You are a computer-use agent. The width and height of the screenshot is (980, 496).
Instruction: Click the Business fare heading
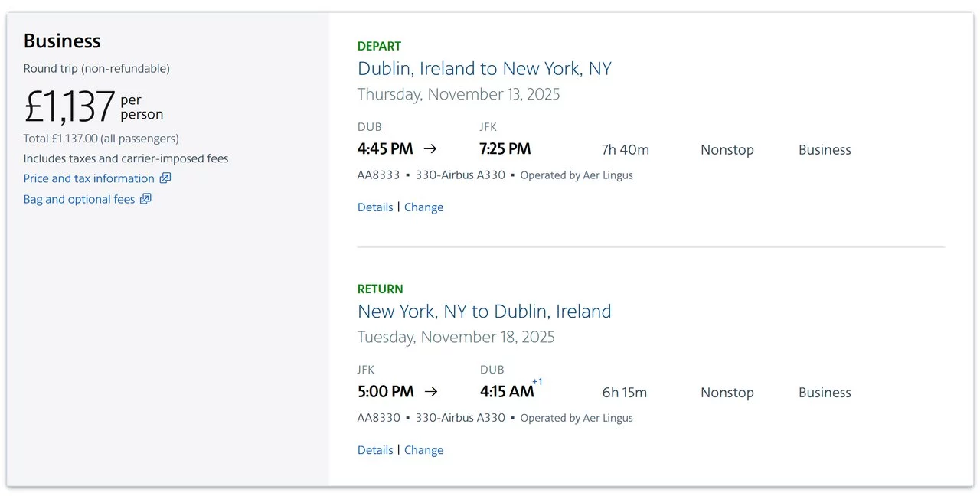coord(62,41)
